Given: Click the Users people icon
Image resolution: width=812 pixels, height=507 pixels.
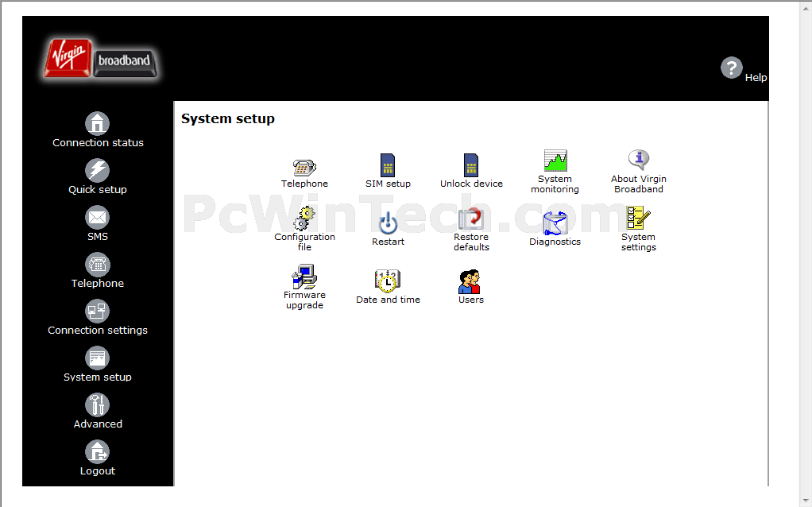Looking at the screenshot, I should coord(470,281).
